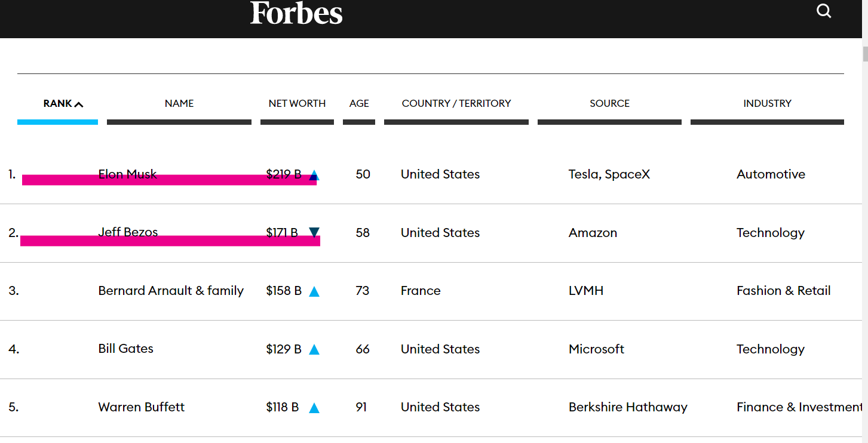Open Elon Musk's profile
868x443 pixels.
pyautogui.click(x=128, y=174)
